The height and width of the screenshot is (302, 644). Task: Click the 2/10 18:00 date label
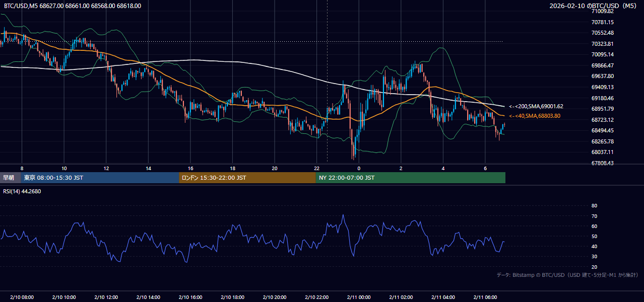pyautogui.click(x=232, y=297)
